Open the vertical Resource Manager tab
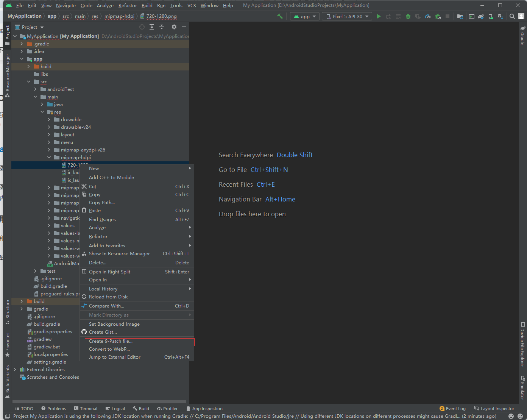The height and width of the screenshot is (420, 527). [7, 74]
